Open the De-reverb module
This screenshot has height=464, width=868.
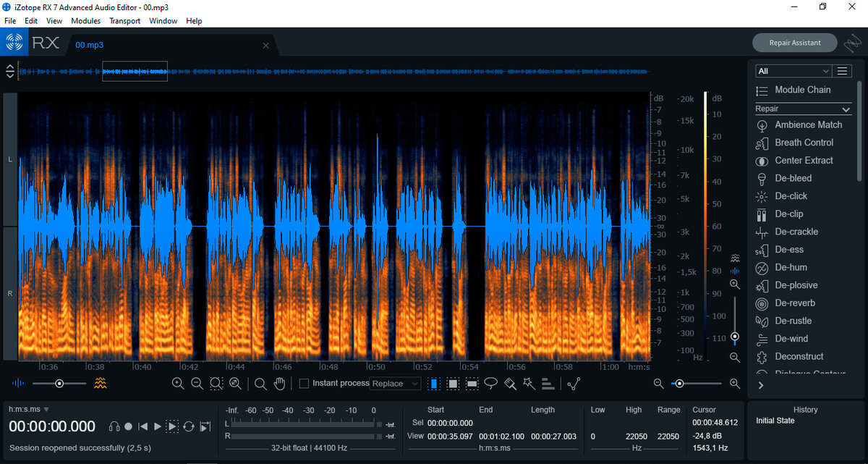[786, 303]
